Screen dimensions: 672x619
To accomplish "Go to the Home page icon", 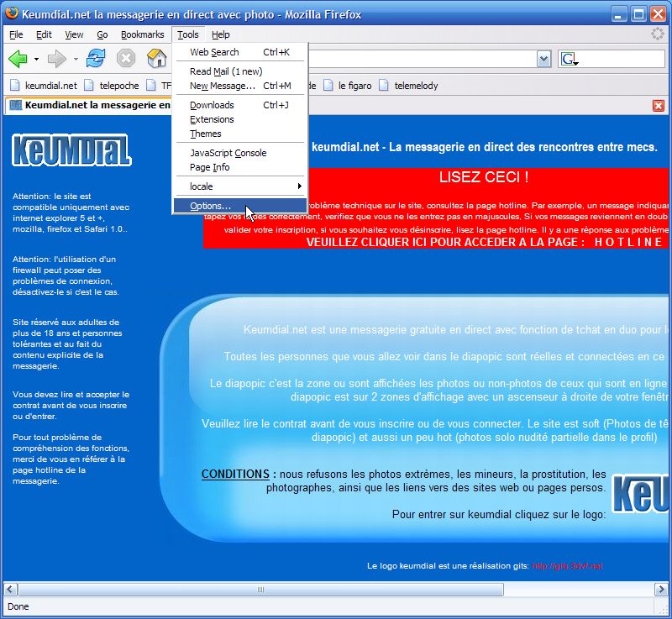I will [156, 58].
